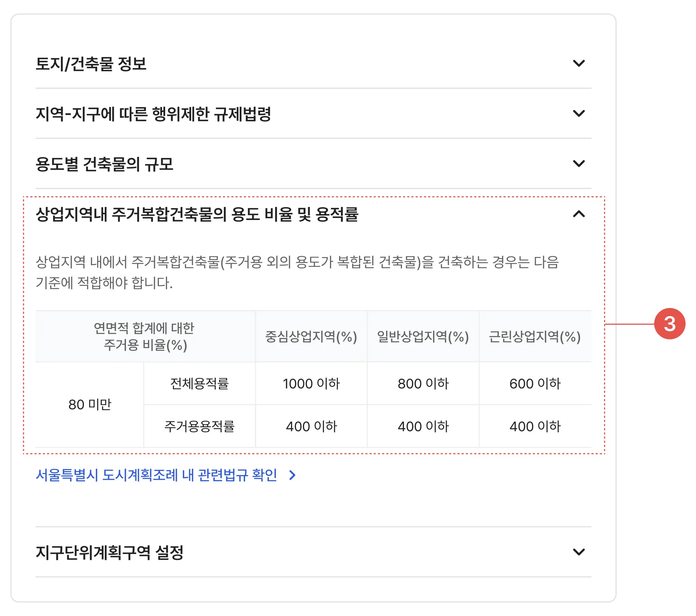This screenshot has height=616, width=696.
Task: Click the 주거용용적률 row label
Action: (199, 426)
